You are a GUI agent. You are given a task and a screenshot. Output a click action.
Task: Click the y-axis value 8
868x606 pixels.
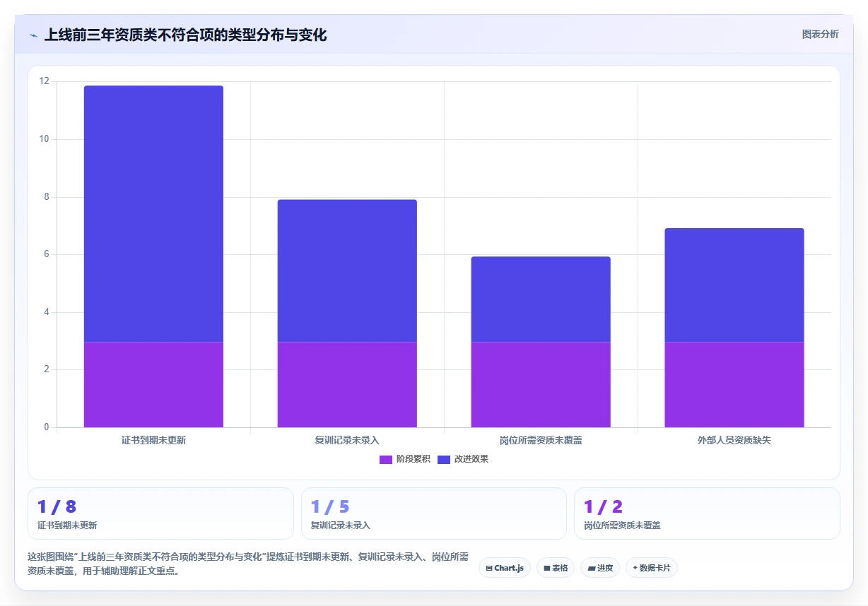click(x=47, y=197)
